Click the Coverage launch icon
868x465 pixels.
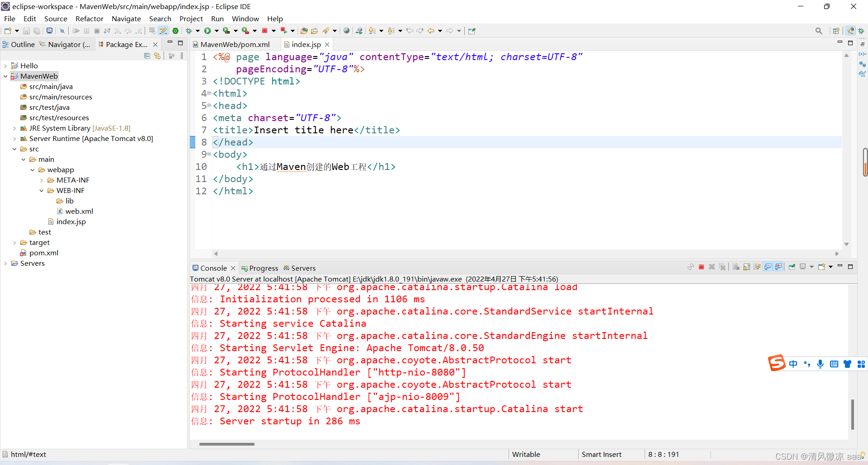click(x=226, y=31)
